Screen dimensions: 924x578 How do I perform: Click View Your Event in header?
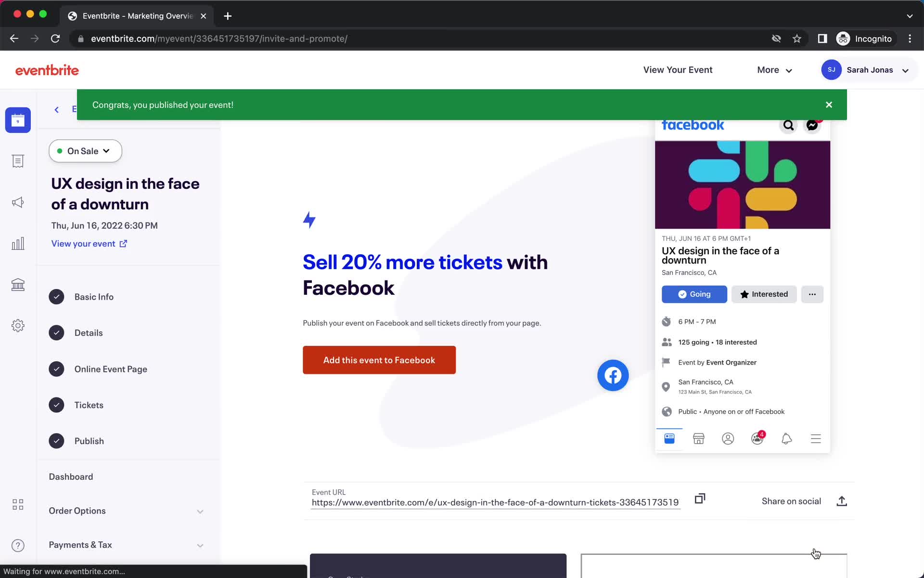pos(678,70)
